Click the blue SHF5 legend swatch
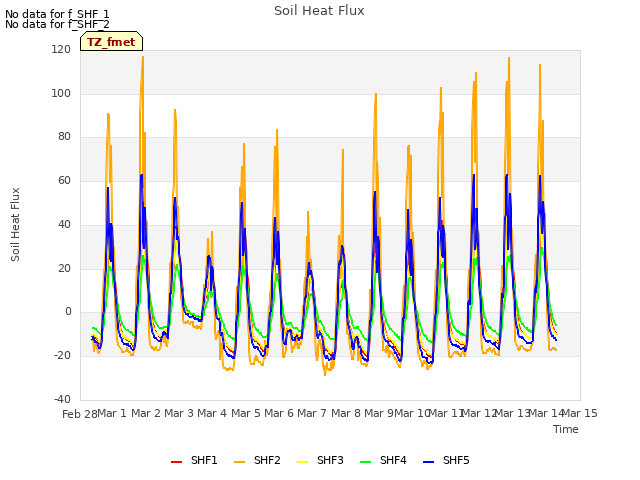Screen dimensions: 640x480 (x=429, y=462)
